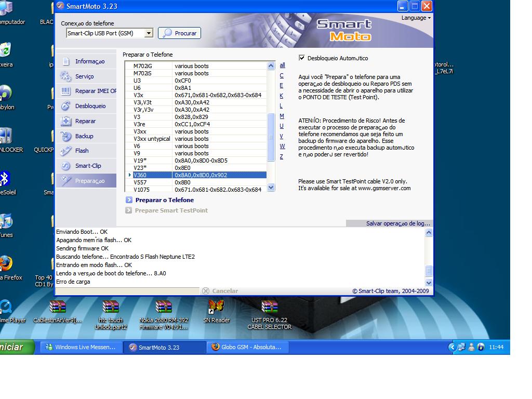The image size is (532, 399).
Task: Click the log panel scroll up arrow
Action: click(x=429, y=232)
